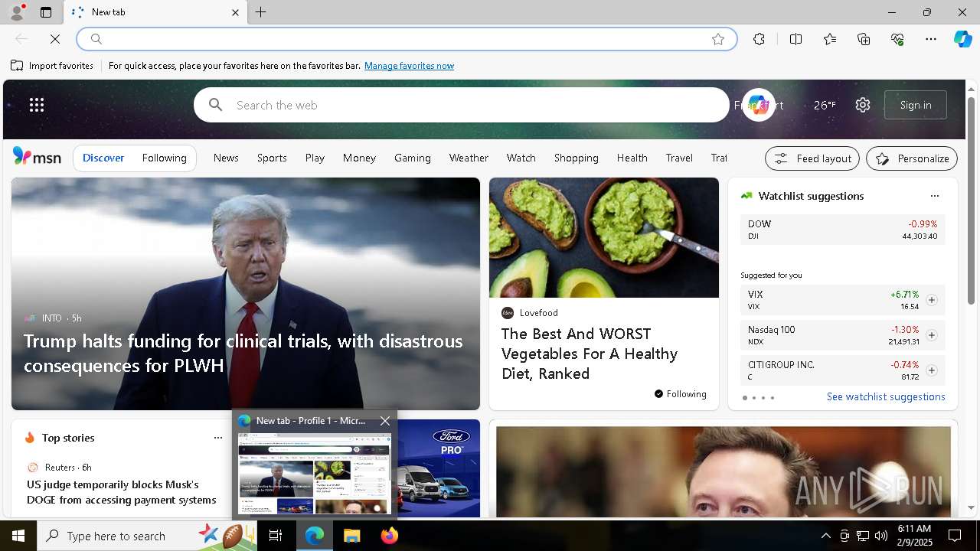Viewport: 980px width, 551px height.
Task: Open the Collections icon
Action: (864, 39)
